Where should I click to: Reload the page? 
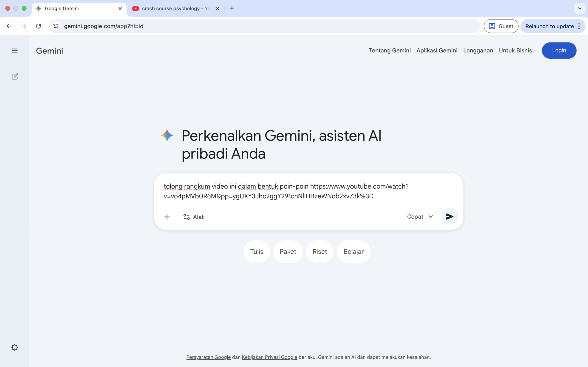(x=38, y=26)
